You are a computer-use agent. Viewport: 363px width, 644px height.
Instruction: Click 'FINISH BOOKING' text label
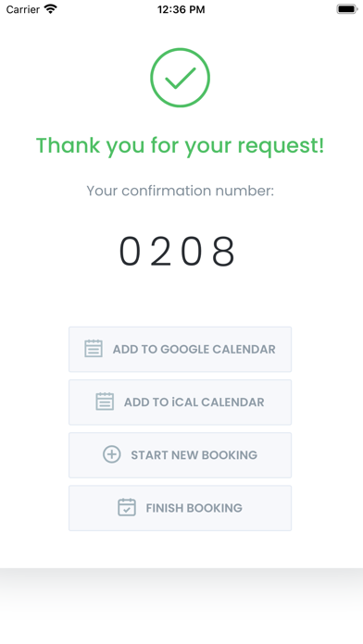[x=194, y=508]
